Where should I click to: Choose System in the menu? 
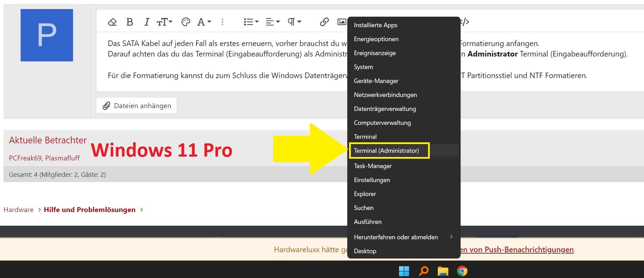click(404, 67)
